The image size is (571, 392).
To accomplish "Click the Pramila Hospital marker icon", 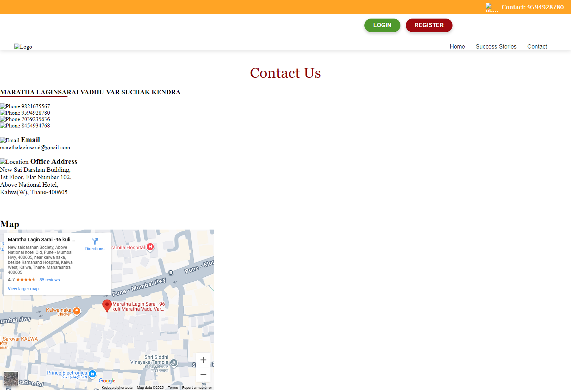I will click(150, 247).
